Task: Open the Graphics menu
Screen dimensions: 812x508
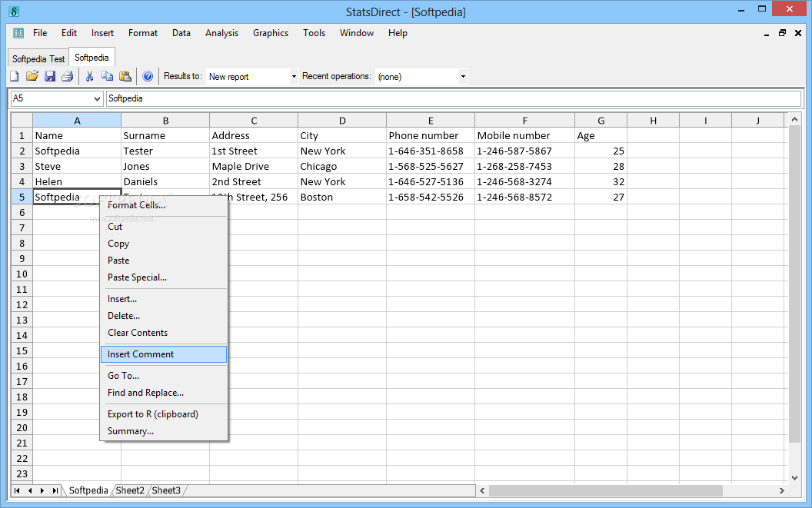Action: pyautogui.click(x=271, y=33)
